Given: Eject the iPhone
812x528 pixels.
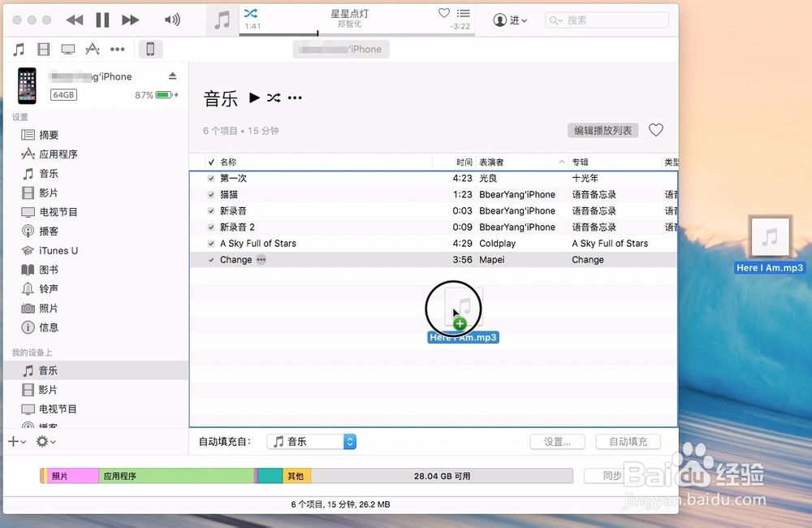Looking at the screenshot, I should [172, 76].
